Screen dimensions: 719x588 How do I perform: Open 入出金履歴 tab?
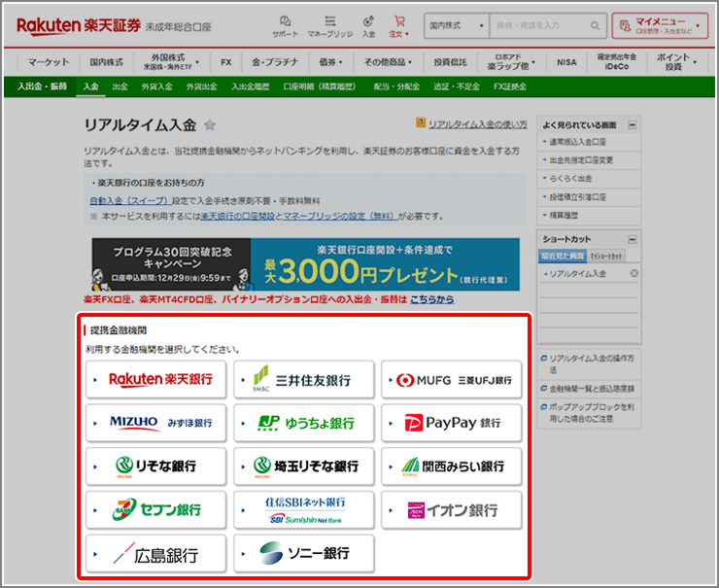click(250, 86)
